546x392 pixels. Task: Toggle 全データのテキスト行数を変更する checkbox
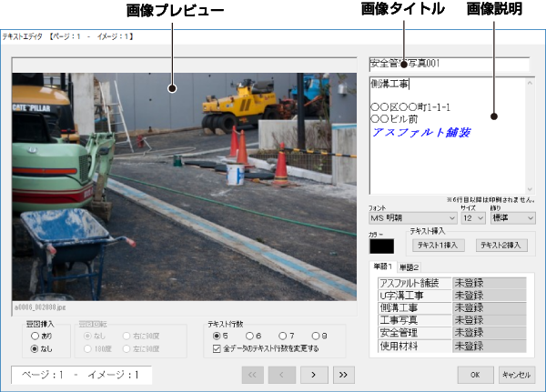click(217, 348)
